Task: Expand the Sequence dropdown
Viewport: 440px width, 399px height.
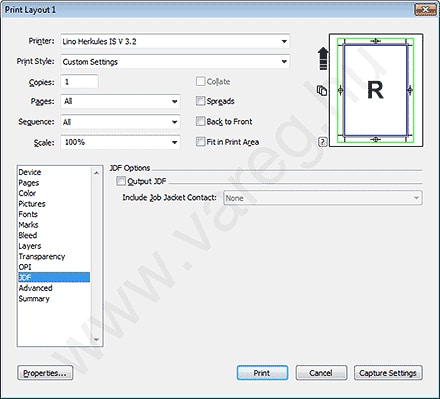Action: point(120,122)
